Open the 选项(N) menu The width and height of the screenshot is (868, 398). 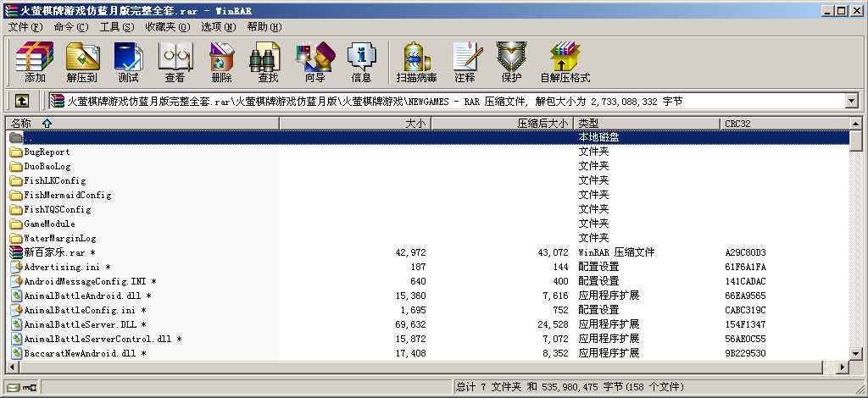[x=218, y=27]
